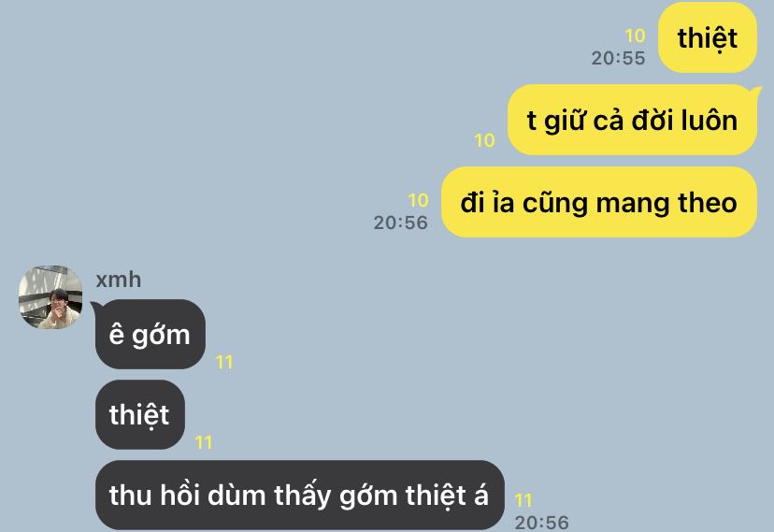The image size is (774, 532).
Task: Tap the "ê gớm" message from xmh
Action: coord(150,334)
